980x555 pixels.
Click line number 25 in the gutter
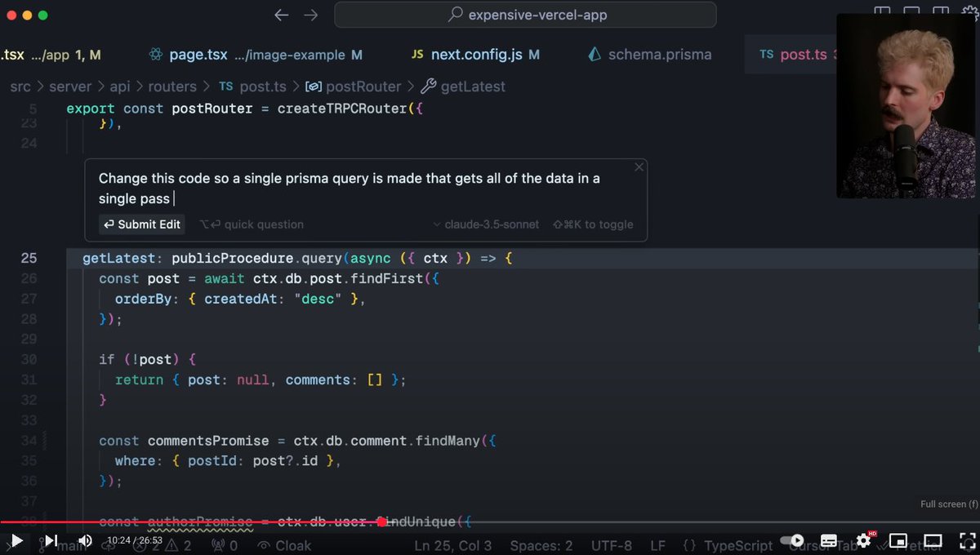29,258
